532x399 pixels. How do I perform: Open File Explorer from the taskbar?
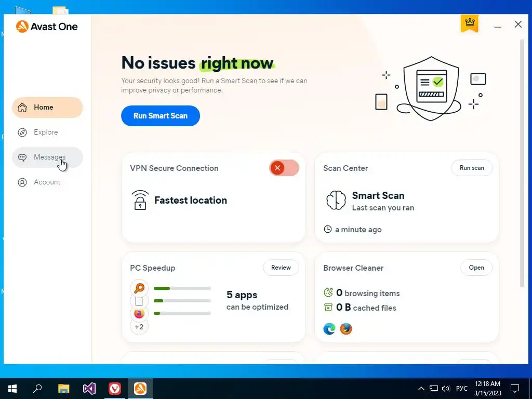pos(63,389)
